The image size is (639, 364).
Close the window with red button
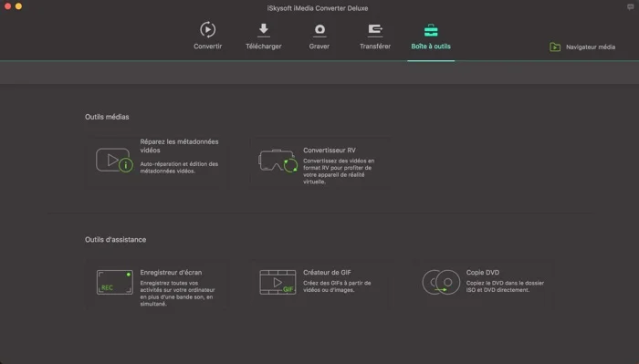[x=7, y=6]
